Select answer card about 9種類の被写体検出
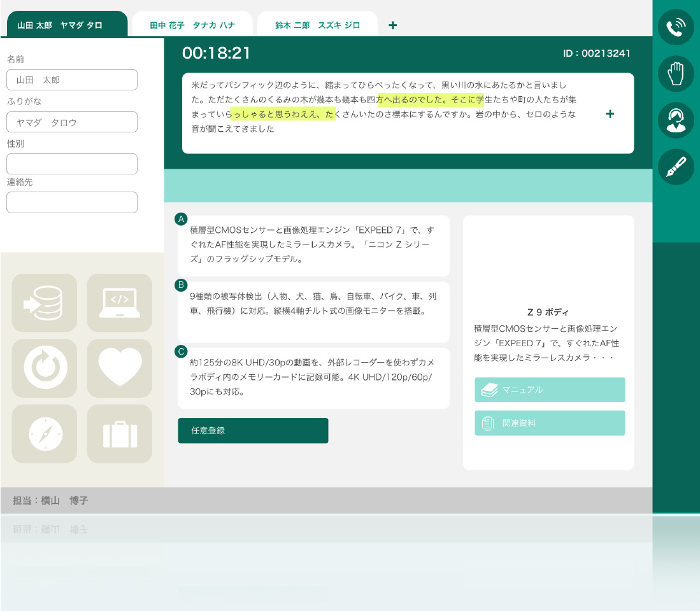Viewport: 700px width, 611px height. (x=314, y=312)
